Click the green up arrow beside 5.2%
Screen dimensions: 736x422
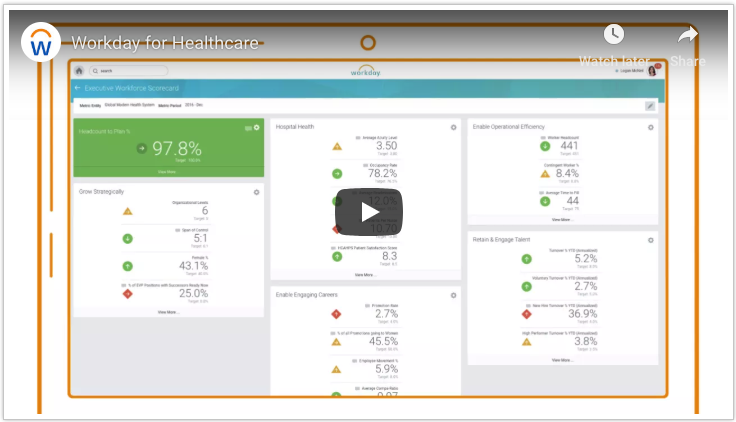point(527,259)
